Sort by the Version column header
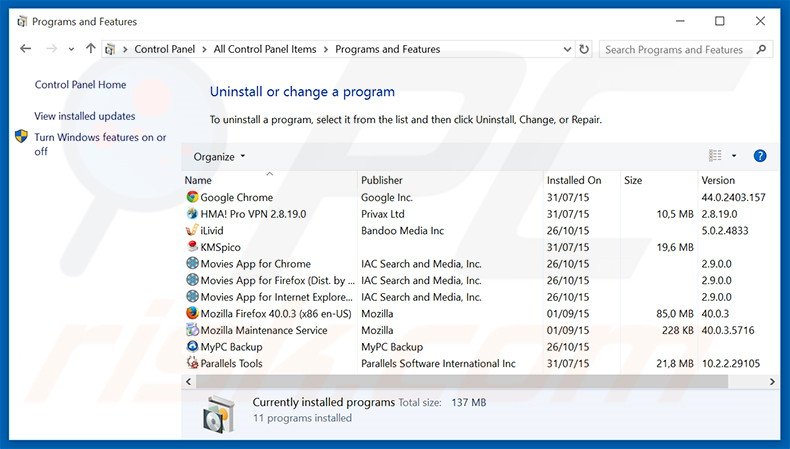This screenshot has height=449, width=790. click(718, 180)
